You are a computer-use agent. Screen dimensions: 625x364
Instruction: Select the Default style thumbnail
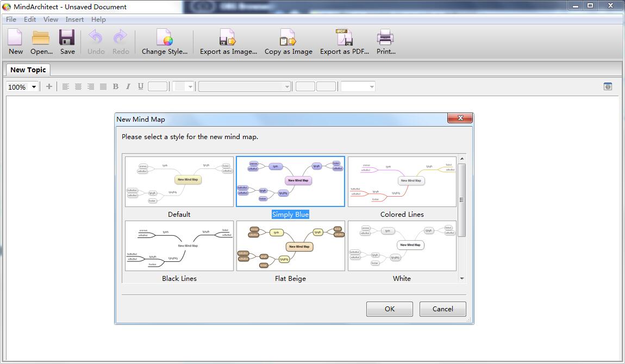(179, 181)
